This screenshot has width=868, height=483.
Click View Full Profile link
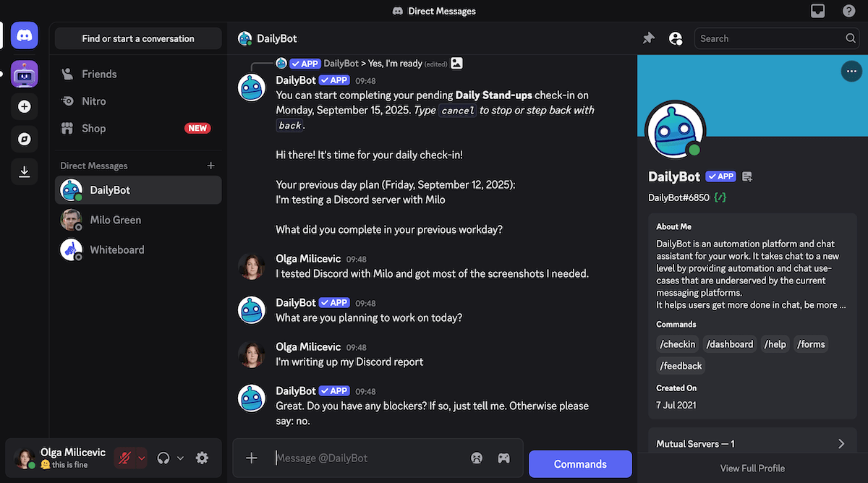coord(752,468)
